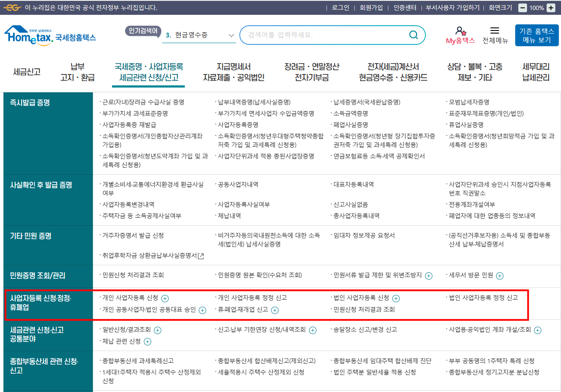Select 사실확인 후 발급 증명 category header
This screenshot has width=561, height=392.
coord(41,185)
